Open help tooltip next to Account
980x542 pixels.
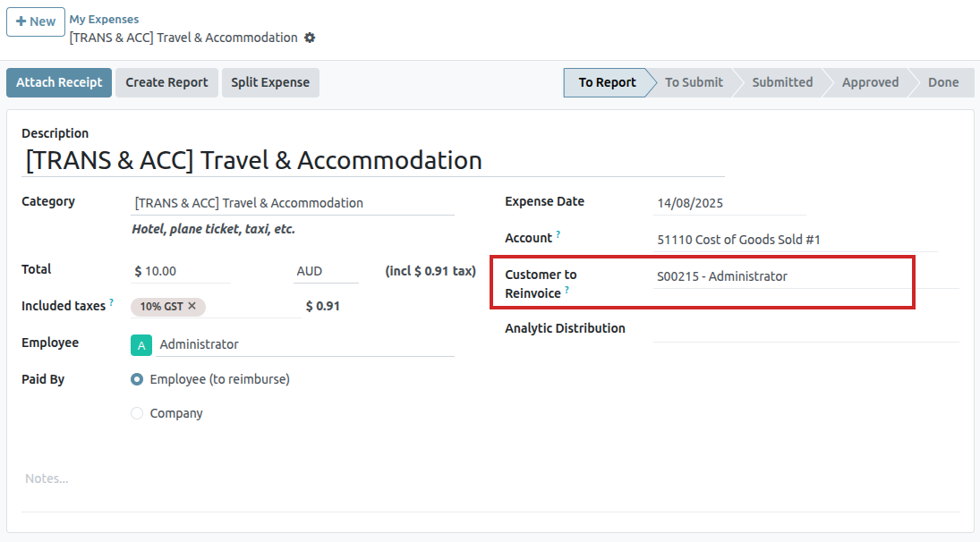coord(558,234)
